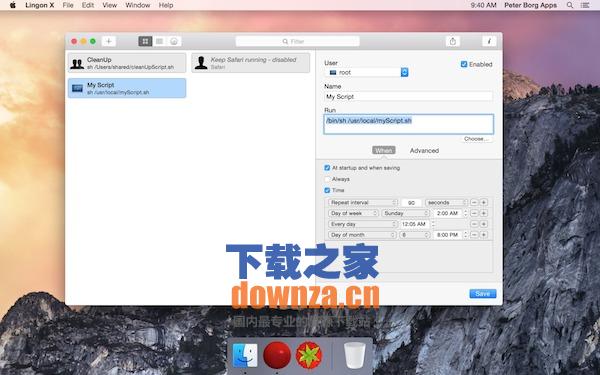Add a row after Day of week with plus

(484, 213)
